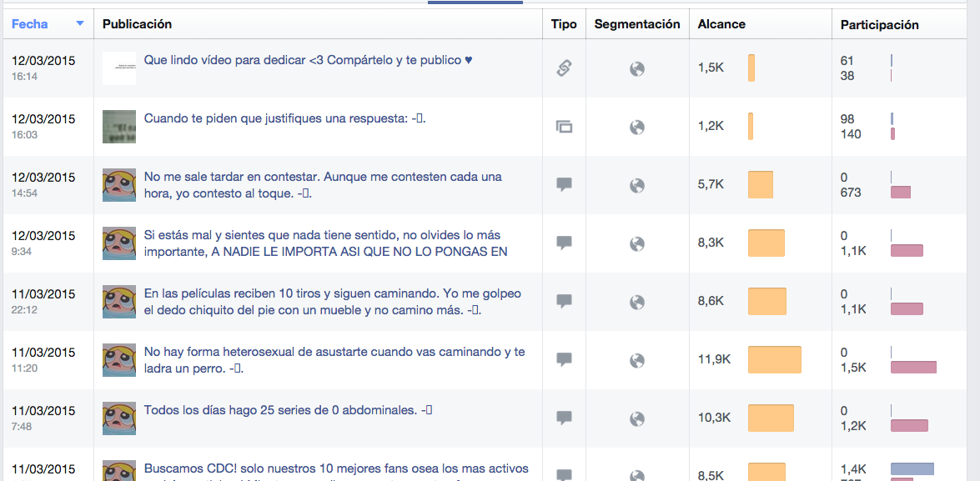Click link type icon for 'Que lindo vídeo' post
The height and width of the screenshot is (481, 980).
pyautogui.click(x=565, y=68)
